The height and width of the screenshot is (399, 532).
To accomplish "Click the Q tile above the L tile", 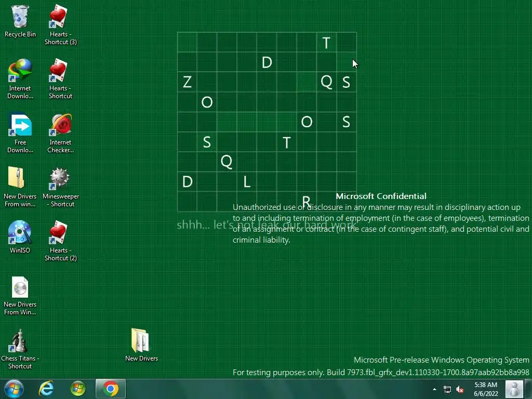I will coord(227,162).
